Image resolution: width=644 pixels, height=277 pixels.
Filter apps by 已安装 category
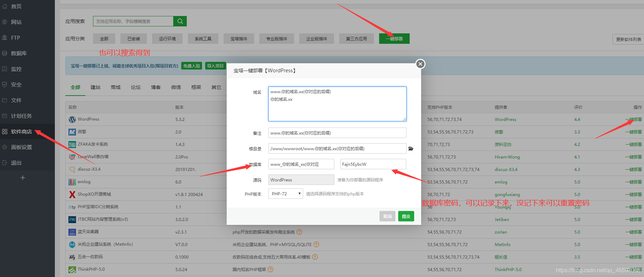click(x=134, y=39)
